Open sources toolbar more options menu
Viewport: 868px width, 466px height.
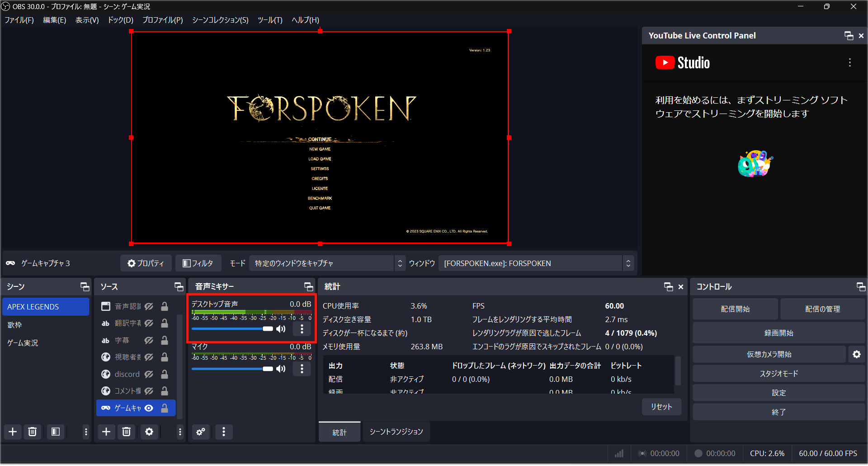180,432
